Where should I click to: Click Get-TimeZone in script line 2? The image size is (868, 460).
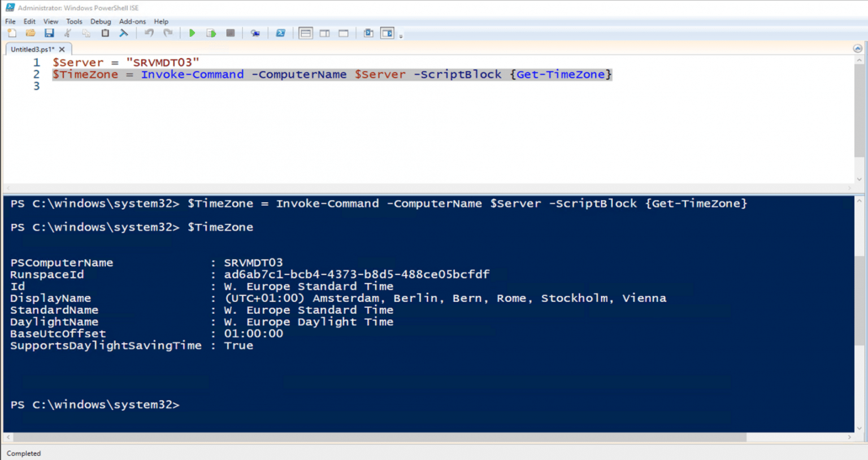coord(561,75)
